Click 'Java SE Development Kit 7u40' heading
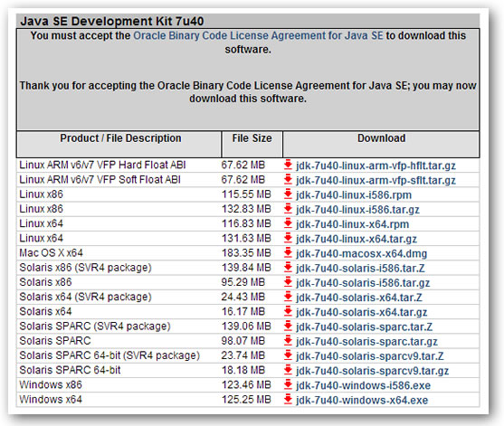The width and height of the screenshot is (504, 426). (112, 21)
